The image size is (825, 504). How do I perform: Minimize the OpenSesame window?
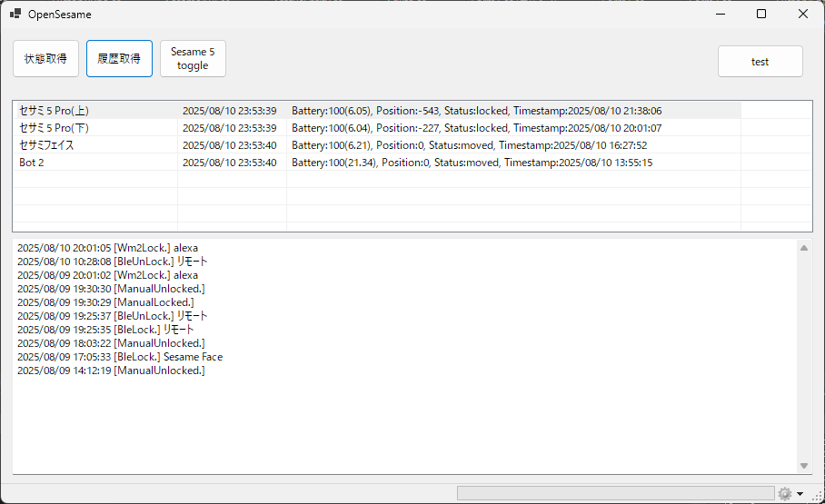pyautogui.click(x=721, y=14)
